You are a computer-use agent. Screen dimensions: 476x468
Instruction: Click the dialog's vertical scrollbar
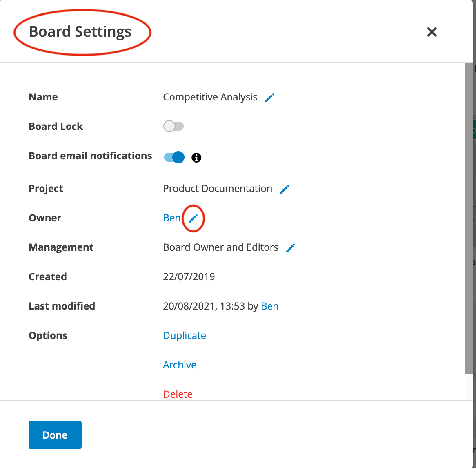[x=469, y=218]
